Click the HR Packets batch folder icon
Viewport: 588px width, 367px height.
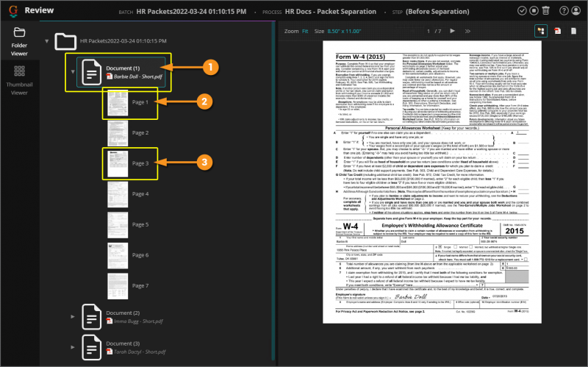(x=65, y=41)
